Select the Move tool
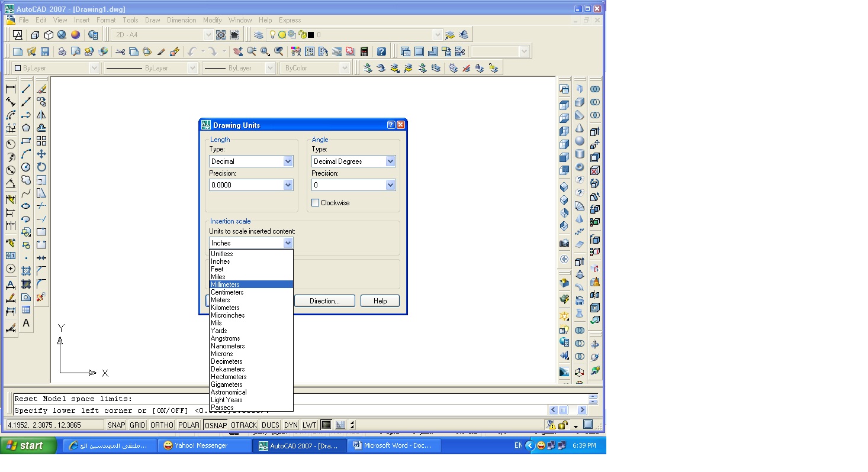This screenshot has width=868, height=472. (41, 154)
